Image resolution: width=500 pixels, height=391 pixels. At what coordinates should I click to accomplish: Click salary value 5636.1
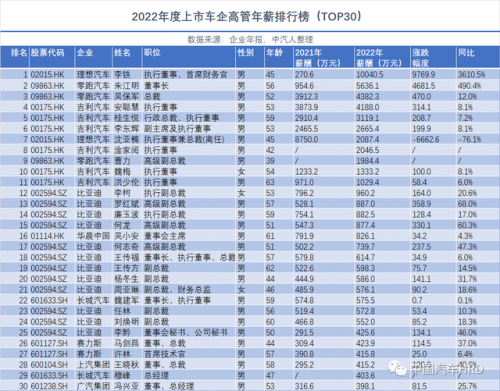click(367, 86)
